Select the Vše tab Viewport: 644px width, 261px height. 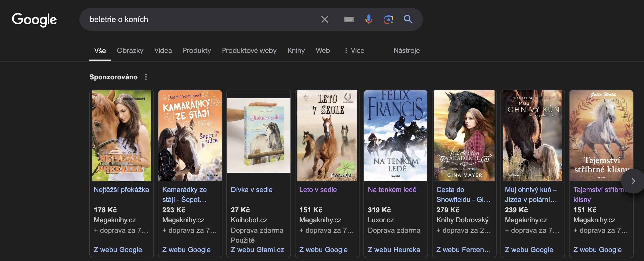pos(100,51)
